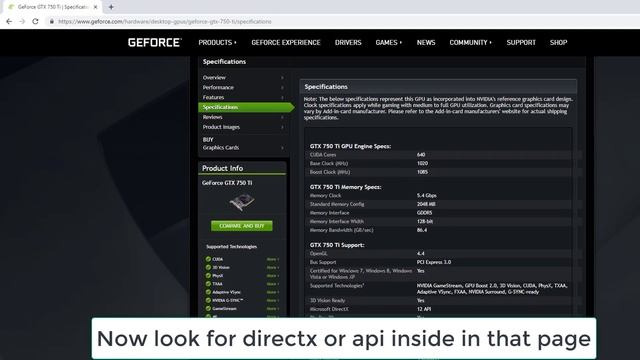The width and height of the screenshot is (640, 360).
Task: Open the More link for TXAA
Action: (273, 284)
